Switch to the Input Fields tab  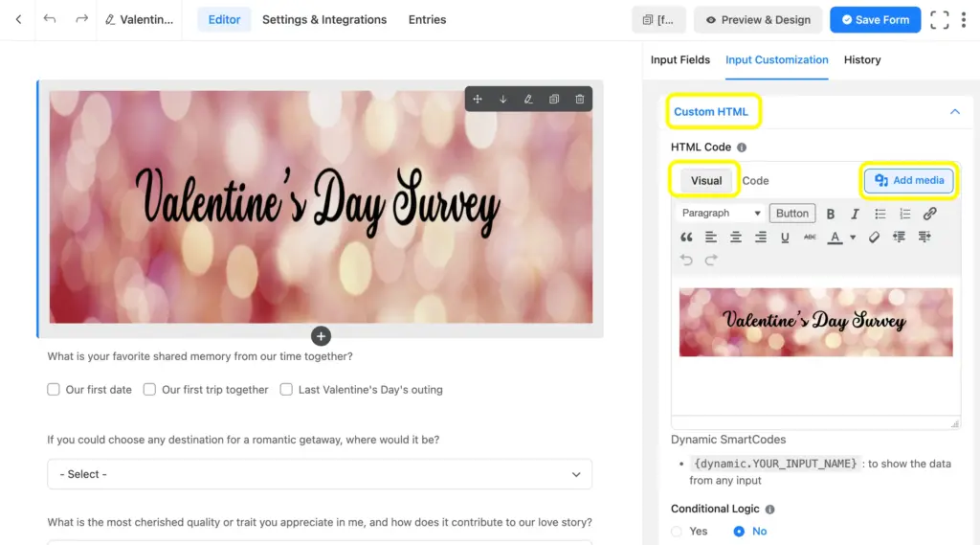point(680,60)
